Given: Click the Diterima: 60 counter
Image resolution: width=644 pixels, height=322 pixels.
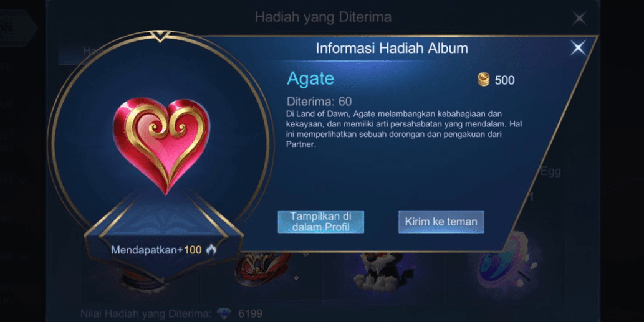Looking at the screenshot, I should [319, 102].
